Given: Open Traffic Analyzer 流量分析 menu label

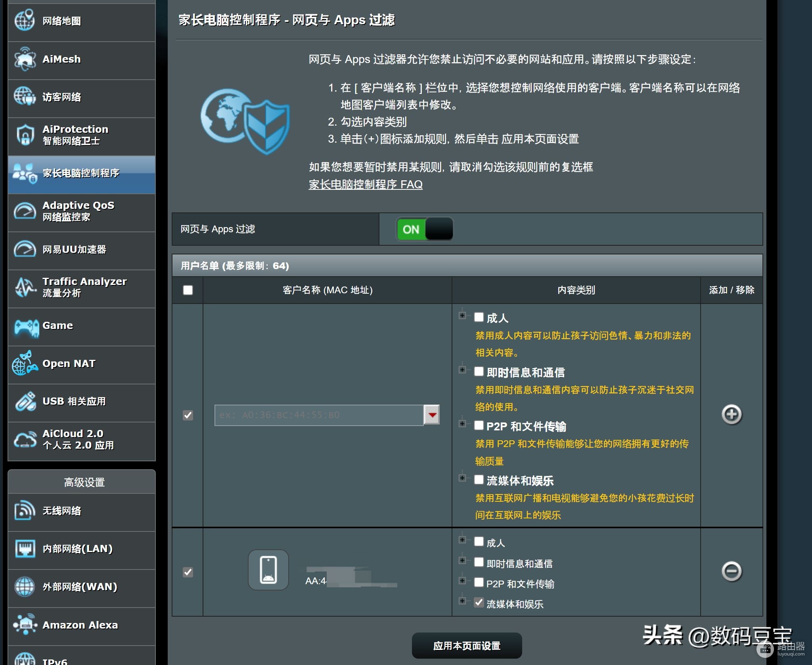Looking at the screenshot, I should [x=84, y=287].
